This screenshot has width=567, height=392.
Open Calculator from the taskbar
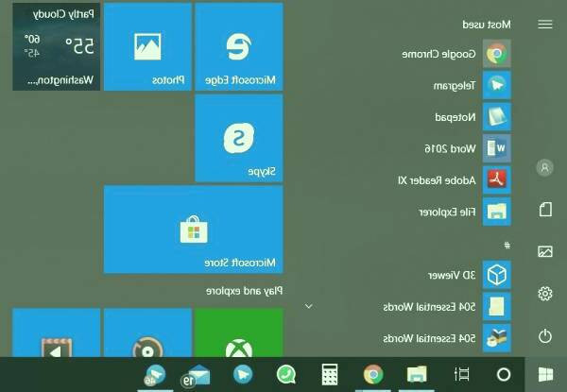tap(330, 375)
